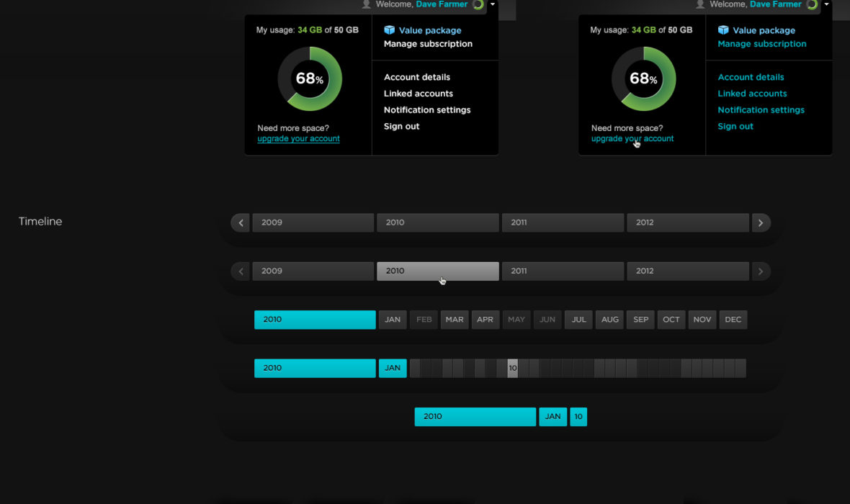850x504 pixels.
Task: Select the DEC month button
Action: click(x=733, y=320)
